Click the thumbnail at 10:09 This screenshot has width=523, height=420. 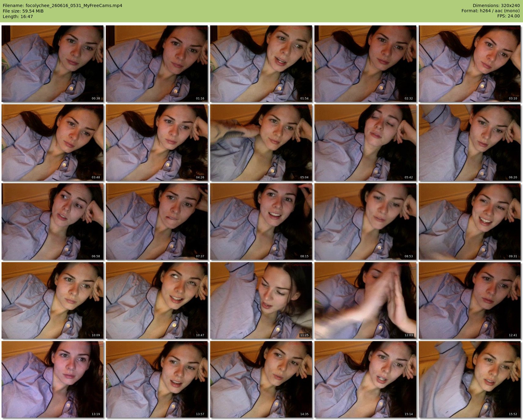click(53, 300)
